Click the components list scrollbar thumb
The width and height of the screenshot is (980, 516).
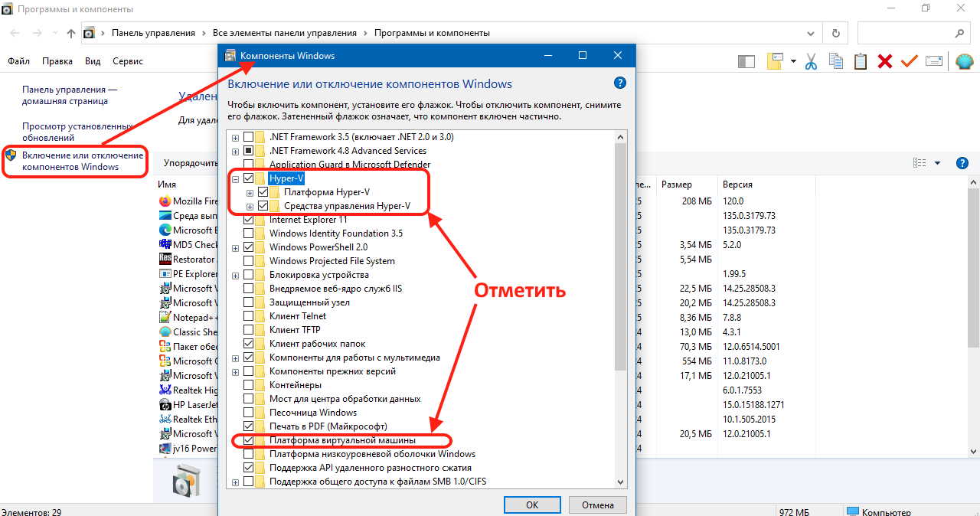pos(620,258)
